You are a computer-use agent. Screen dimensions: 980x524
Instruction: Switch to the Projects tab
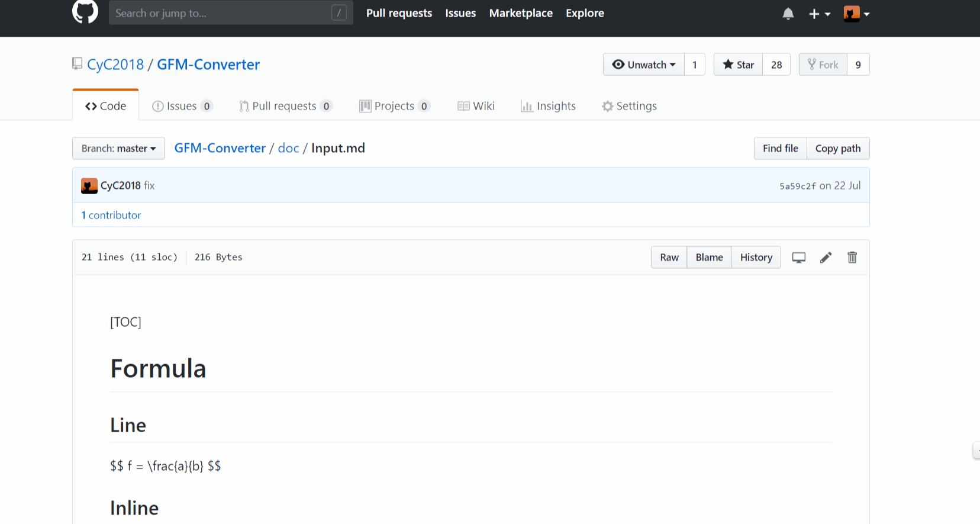[394, 106]
